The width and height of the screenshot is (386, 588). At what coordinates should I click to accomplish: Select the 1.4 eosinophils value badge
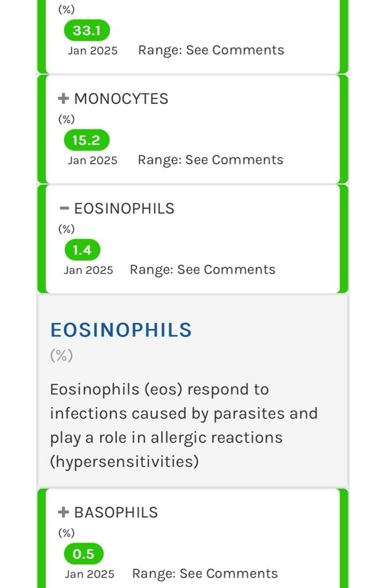point(82,250)
